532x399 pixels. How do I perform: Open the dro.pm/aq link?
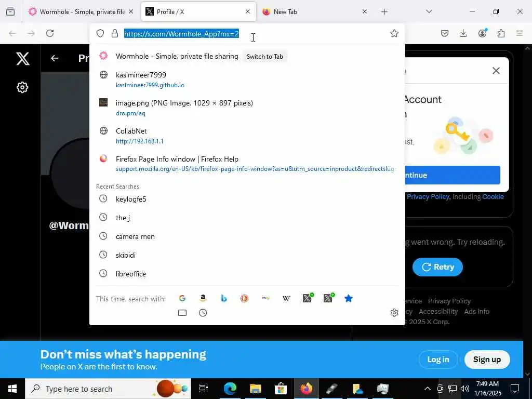[130, 113]
